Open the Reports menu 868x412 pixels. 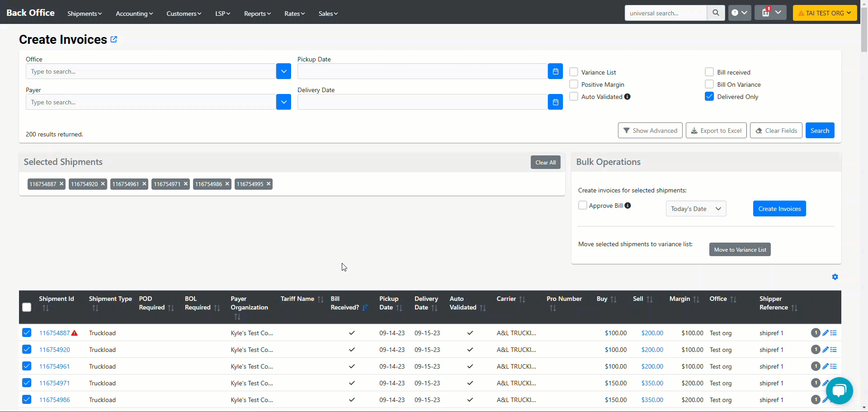257,14
